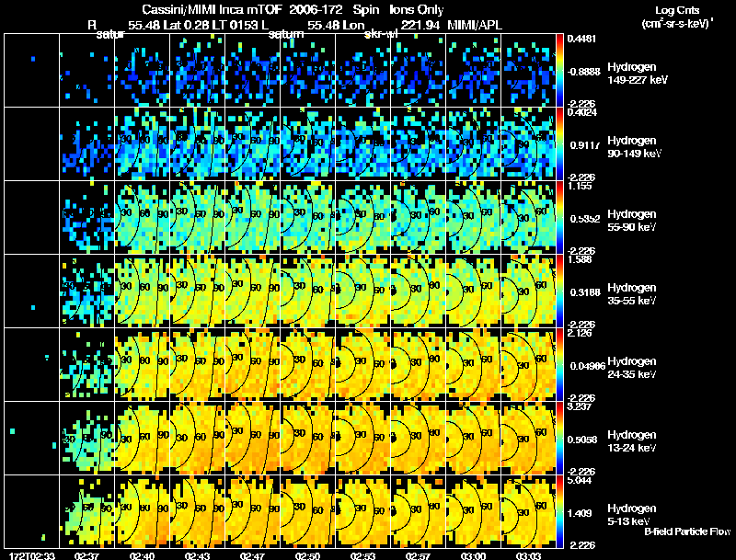Click the 'B-field Particle Flow' caption

(x=687, y=531)
